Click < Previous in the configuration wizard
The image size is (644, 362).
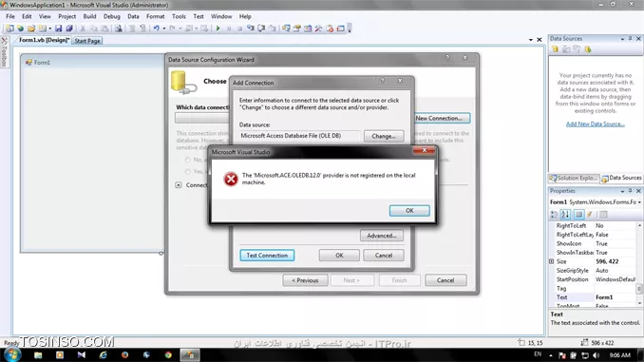[305, 280]
